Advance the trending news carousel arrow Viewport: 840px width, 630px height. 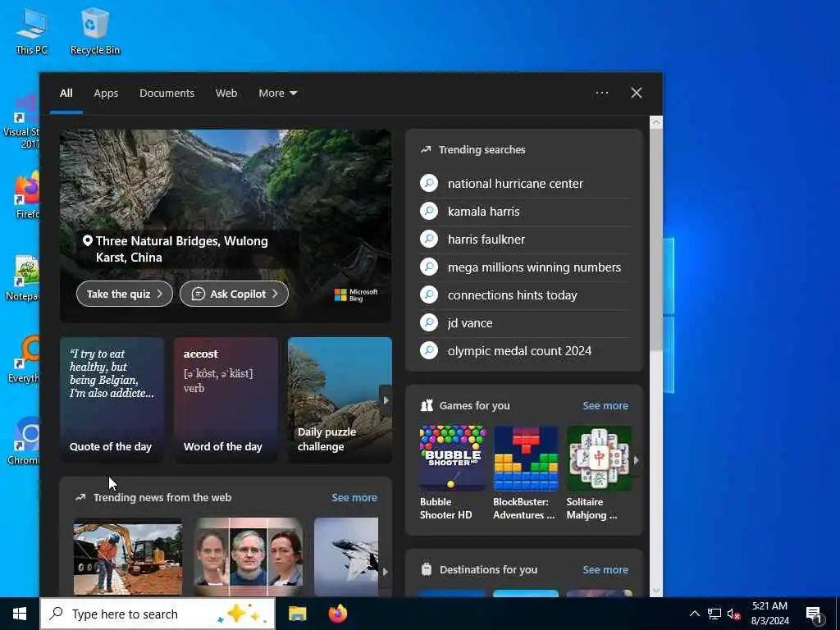point(386,572)
